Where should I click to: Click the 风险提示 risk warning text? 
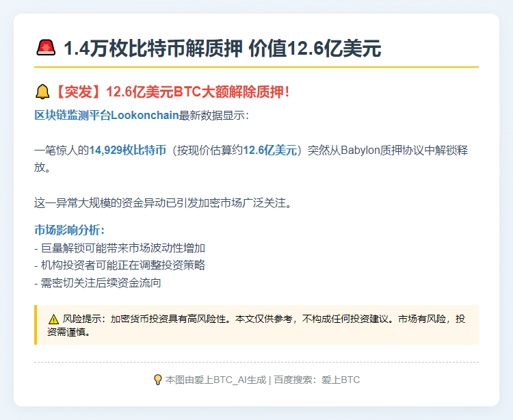click(256, 325)
